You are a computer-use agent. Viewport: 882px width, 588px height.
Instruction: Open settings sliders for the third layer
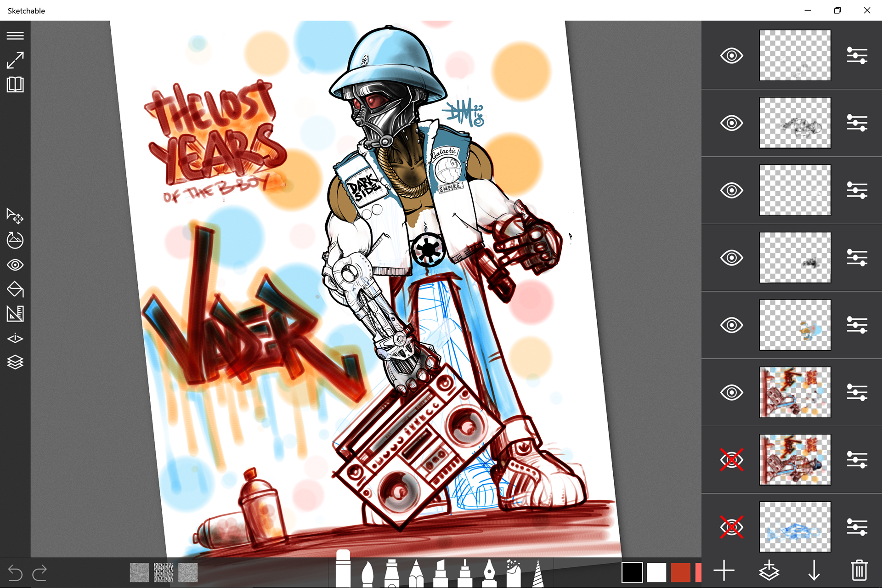[857, 190]
